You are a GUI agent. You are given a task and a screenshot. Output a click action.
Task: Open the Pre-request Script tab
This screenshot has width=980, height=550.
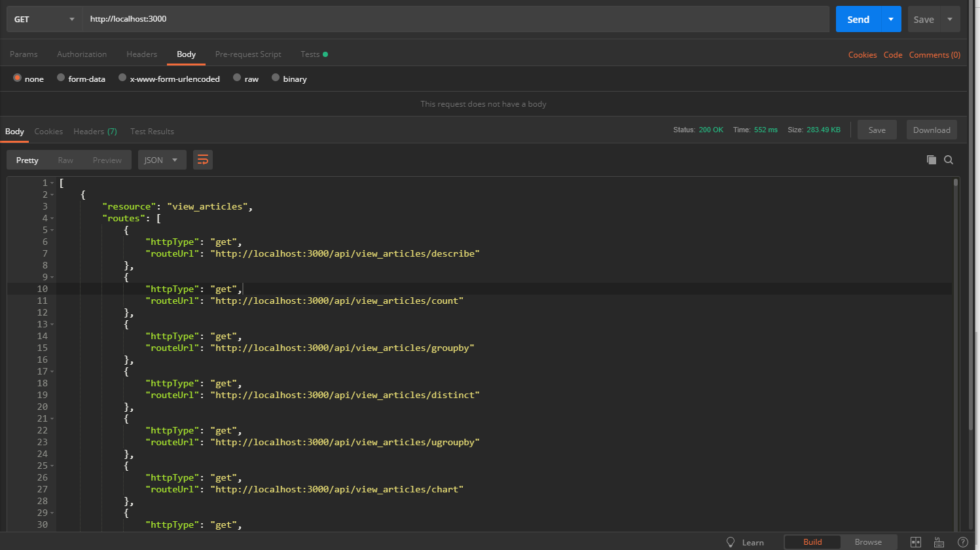(x=248, y=54)
